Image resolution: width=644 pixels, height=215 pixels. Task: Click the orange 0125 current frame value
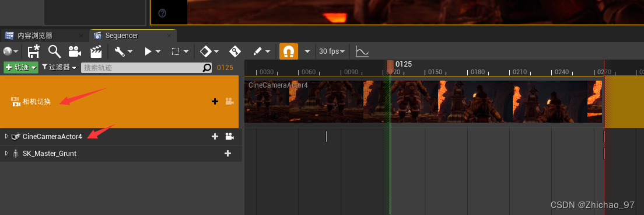click(x=225, y=68)
